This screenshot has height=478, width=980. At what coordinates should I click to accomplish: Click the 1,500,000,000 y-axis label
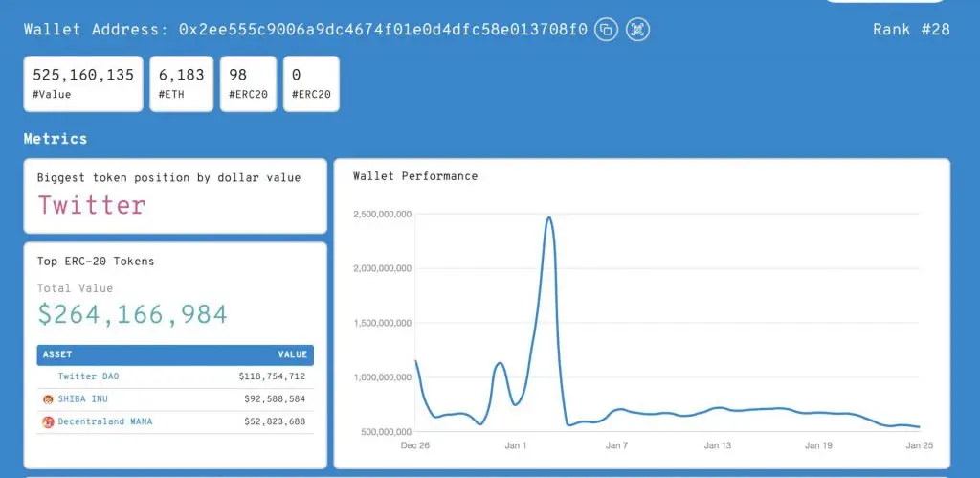[x=382, y=323]
